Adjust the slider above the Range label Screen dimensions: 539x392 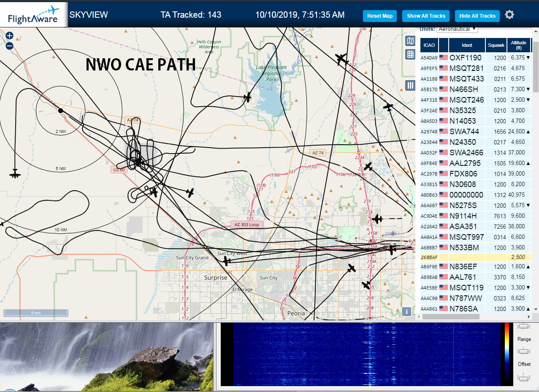(x=524, y=326)
